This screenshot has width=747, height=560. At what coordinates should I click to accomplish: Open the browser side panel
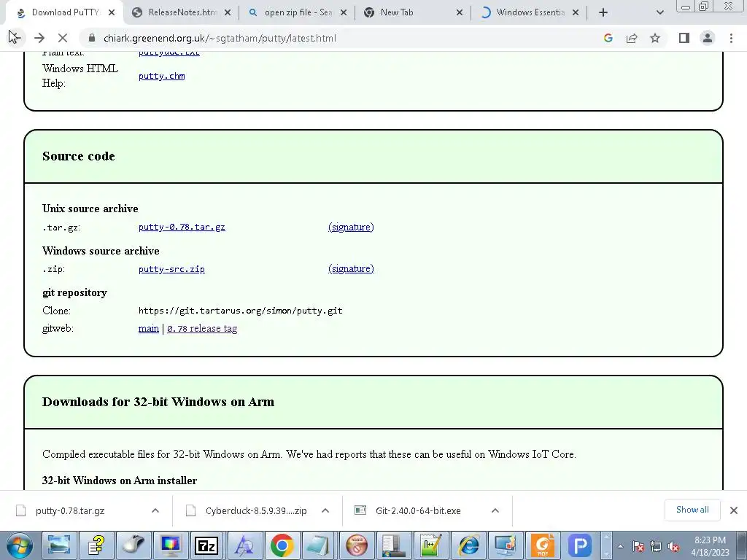684,38
